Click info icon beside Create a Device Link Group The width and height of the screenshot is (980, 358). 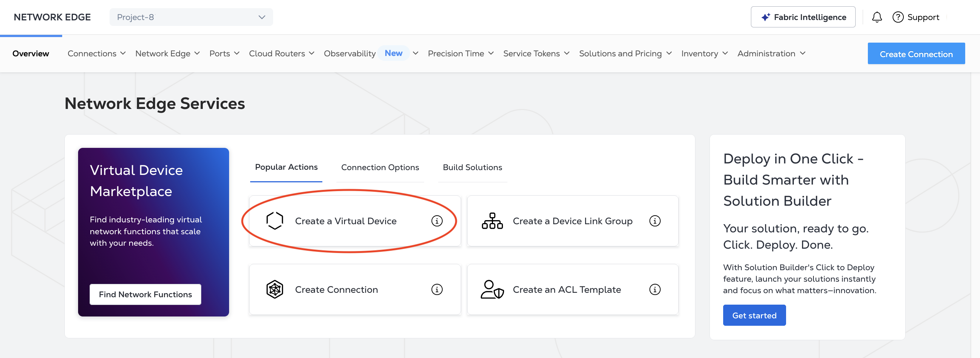click(x=655, y=221)
